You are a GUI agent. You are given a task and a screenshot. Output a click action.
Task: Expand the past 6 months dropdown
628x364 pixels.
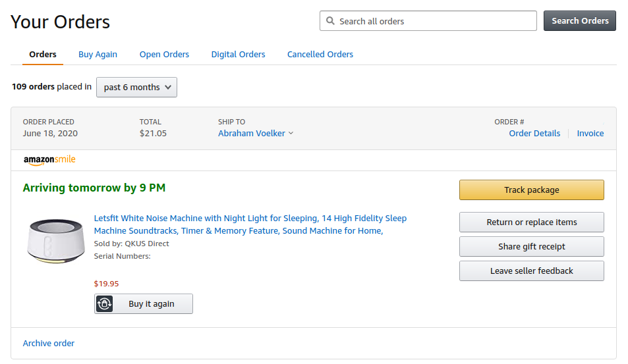coord(136,88)
